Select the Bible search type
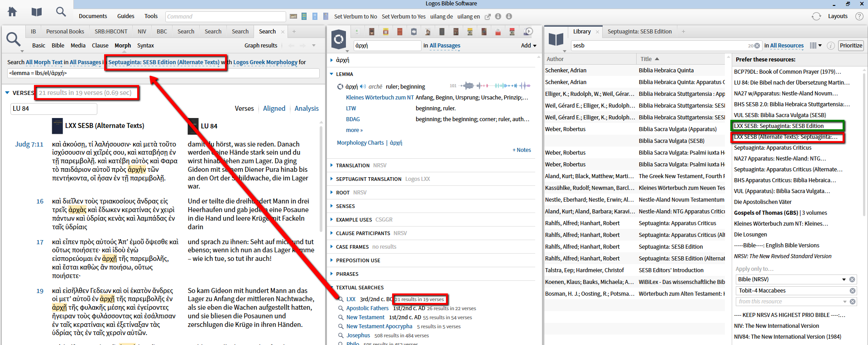Image resolution: width=868 pixels, height=345 pixels. pos(58,46)
